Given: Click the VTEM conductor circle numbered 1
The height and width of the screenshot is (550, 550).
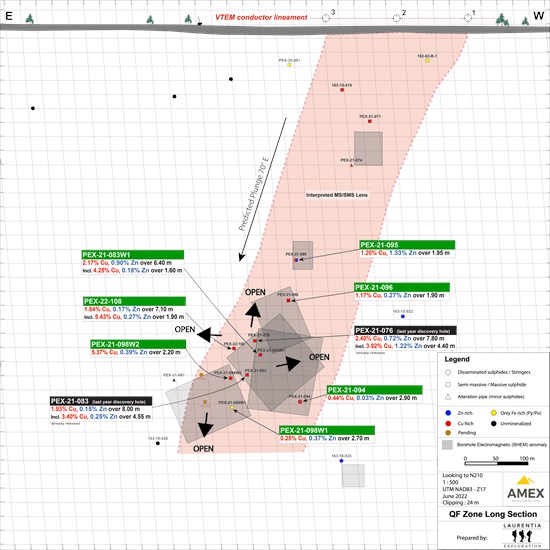Looking at the screenshot, I should (468, 18).
